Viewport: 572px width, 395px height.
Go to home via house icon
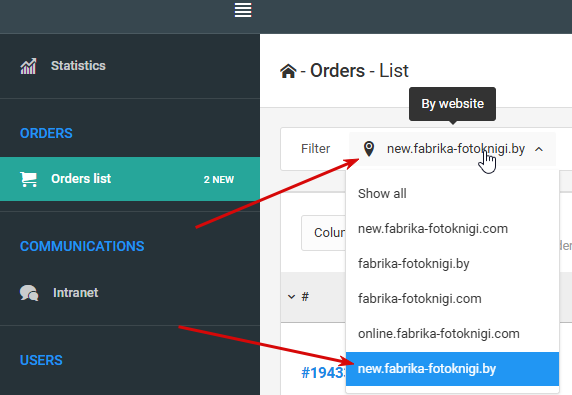point(288,71)
